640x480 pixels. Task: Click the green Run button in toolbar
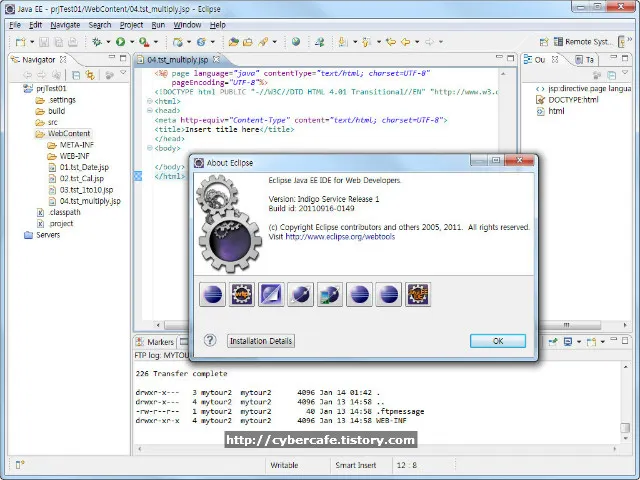[120, 42]
